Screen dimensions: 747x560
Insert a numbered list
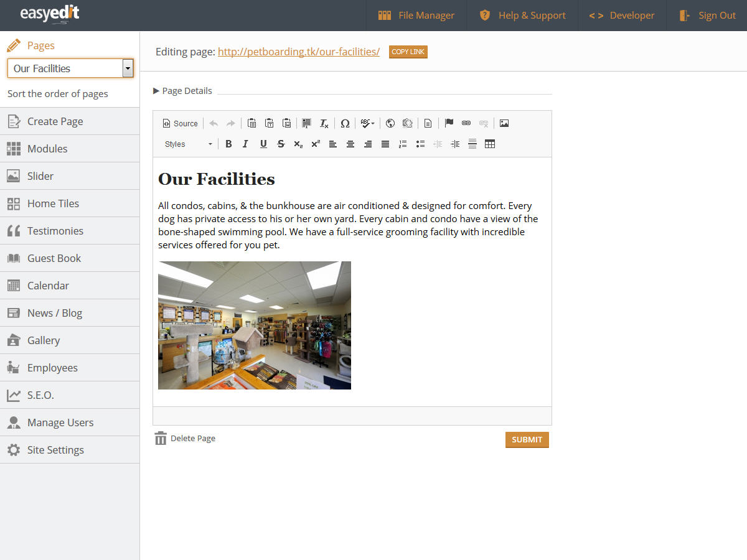coord(403,144)
